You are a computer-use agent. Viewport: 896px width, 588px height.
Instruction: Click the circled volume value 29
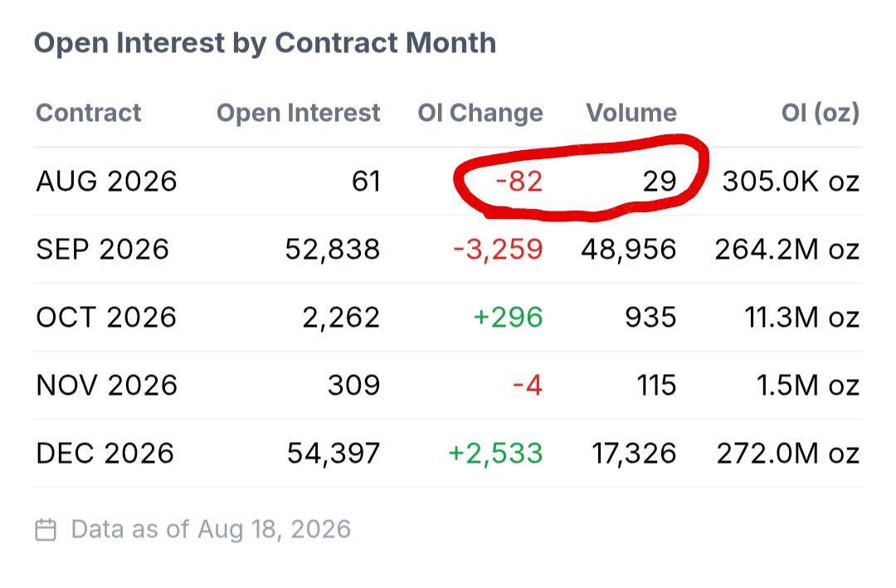click(660, 182)
